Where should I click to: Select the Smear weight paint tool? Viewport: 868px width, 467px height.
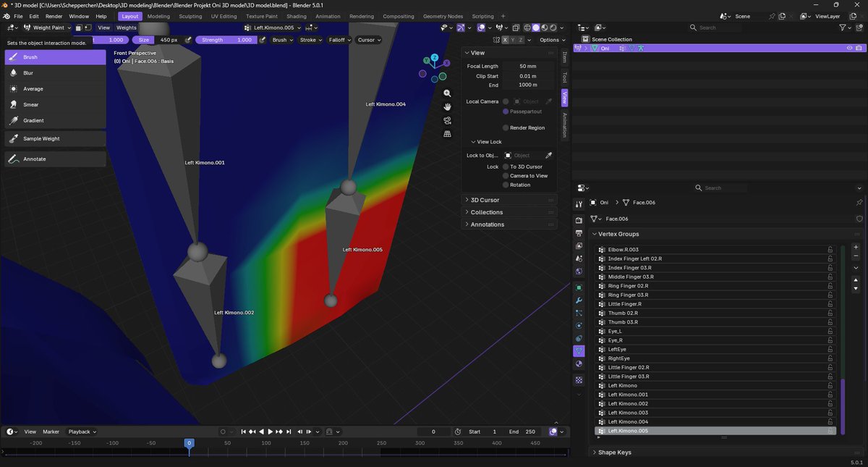[x=55, y=105]
